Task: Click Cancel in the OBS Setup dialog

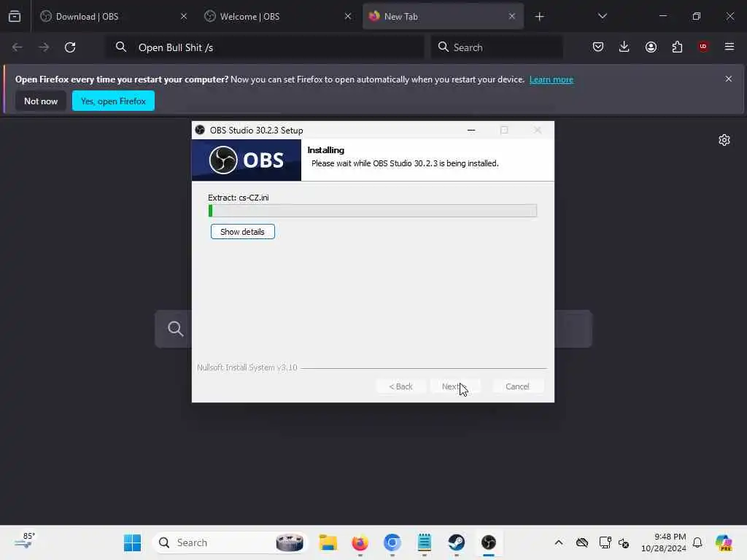Action: click(x=517, y=386)
